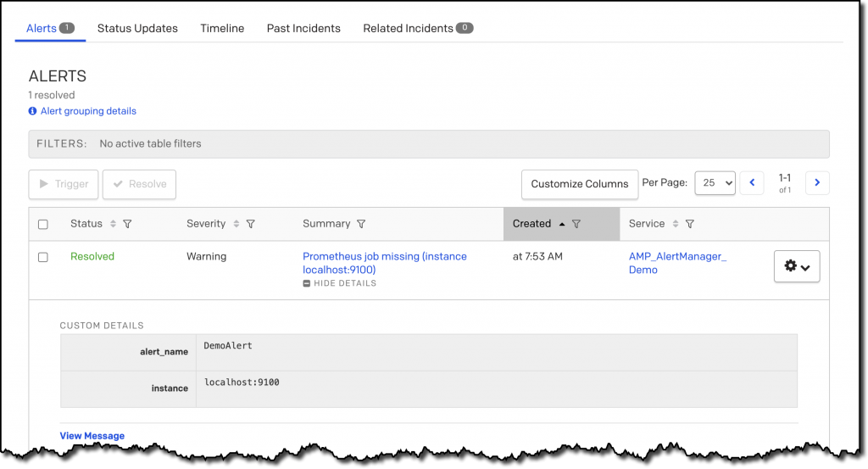Screen dimensions: 868x469
Task: Click the Alert grouping details link
Action: pyautogui.click(x=88, y=111)
